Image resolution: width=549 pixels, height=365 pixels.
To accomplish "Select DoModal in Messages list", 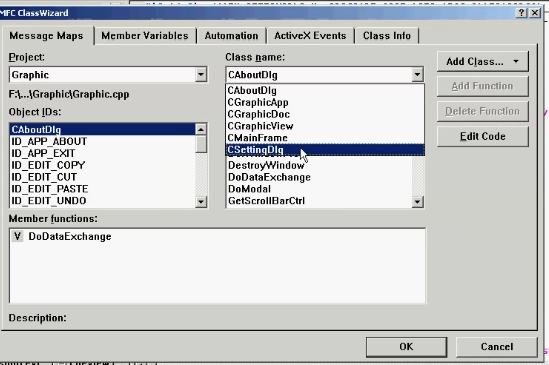I will [319, 189].
